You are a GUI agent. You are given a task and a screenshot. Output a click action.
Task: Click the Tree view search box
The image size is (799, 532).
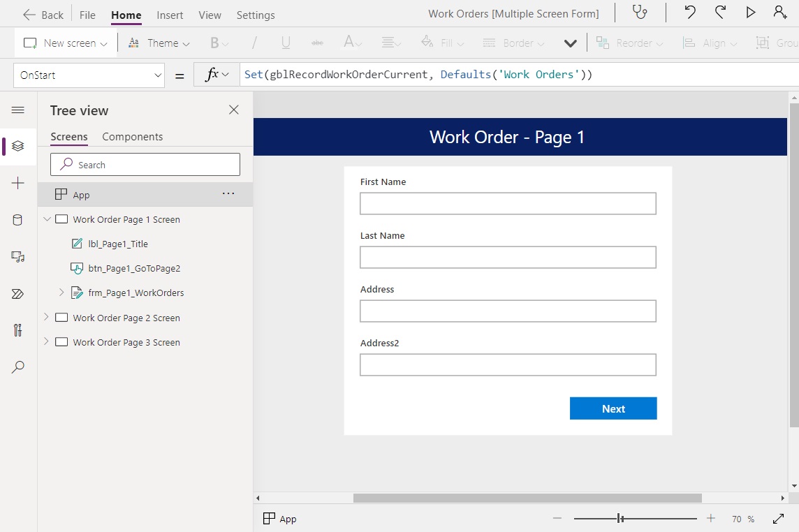coord(145,164)
